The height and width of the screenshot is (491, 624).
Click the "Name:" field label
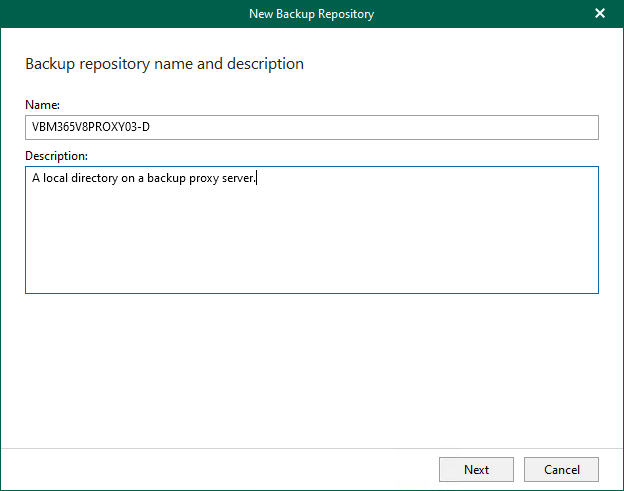coord(42,105)
